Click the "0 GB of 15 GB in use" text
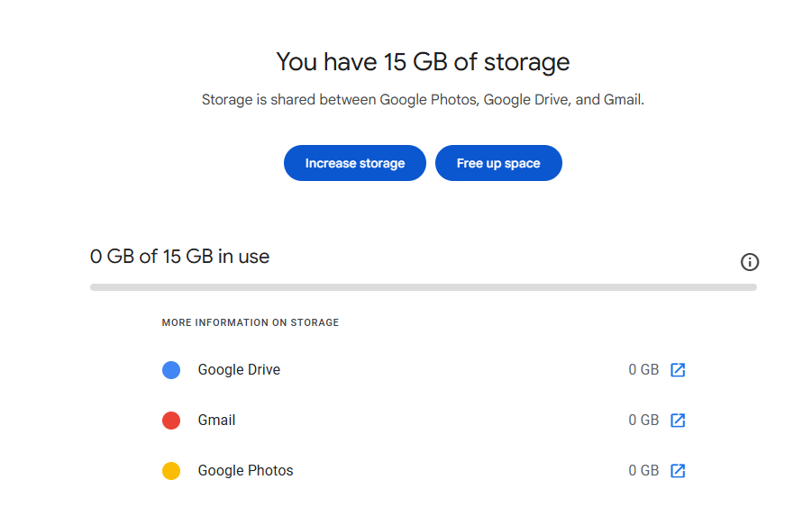Screen dimensions: 812x507 click(180, 257)
